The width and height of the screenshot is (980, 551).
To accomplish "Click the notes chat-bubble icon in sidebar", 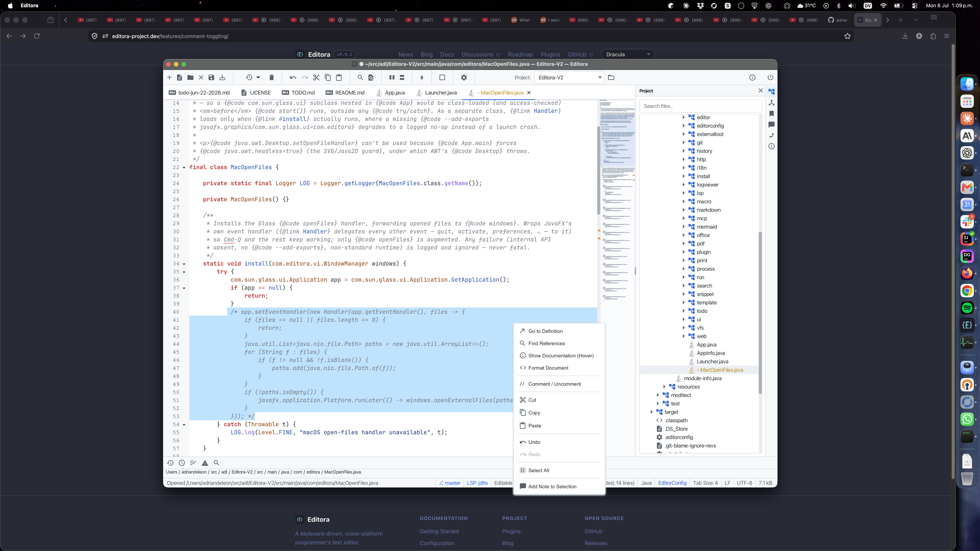I will click(772, 124).
